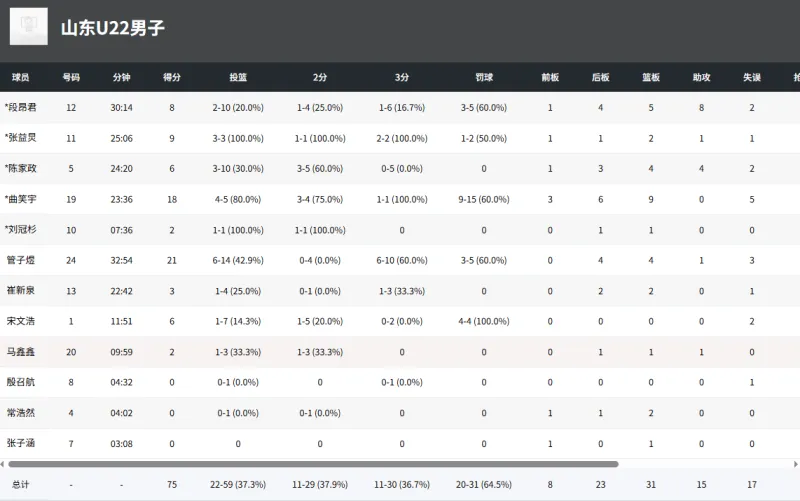Open player 陈家政 details
The image size is (800, 501).
21,169
